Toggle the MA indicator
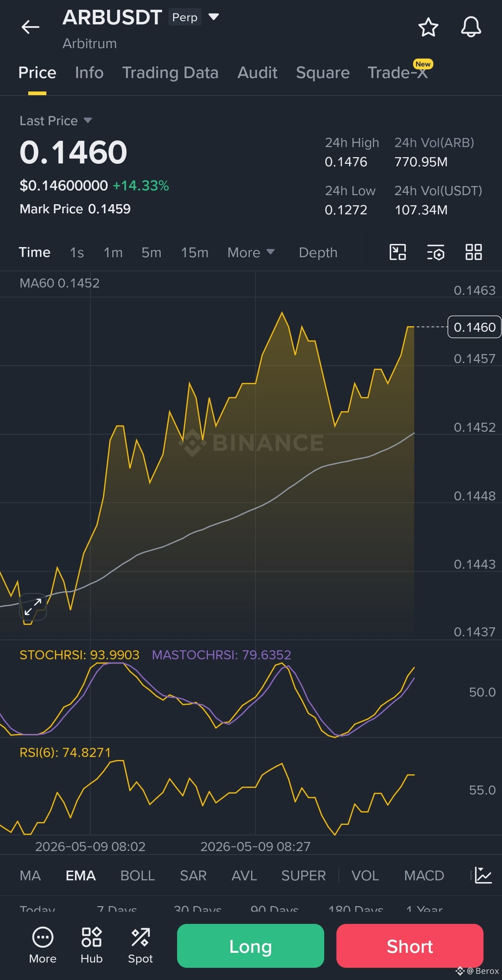 [30, 875]
